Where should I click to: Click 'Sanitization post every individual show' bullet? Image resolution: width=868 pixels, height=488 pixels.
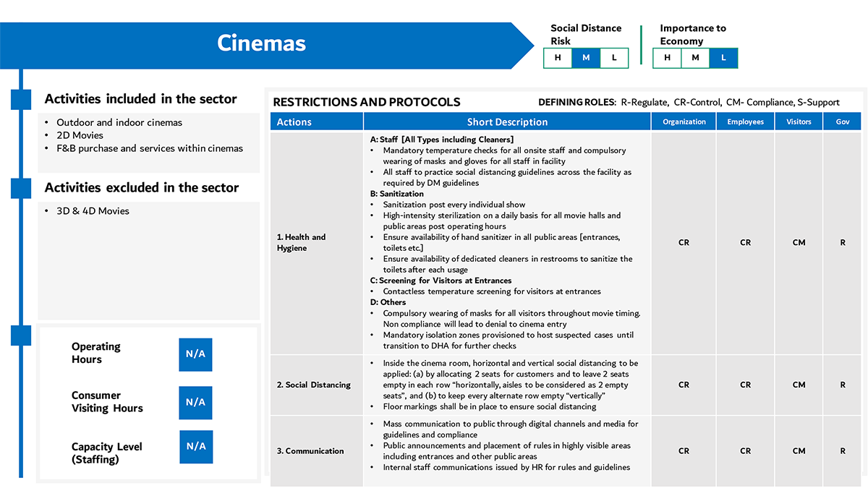[x=454, y=205]
